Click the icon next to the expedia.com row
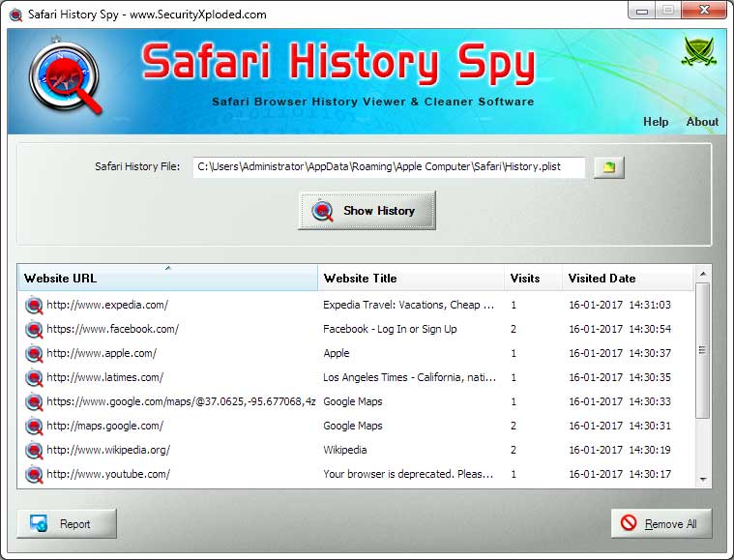 point(34,305)
